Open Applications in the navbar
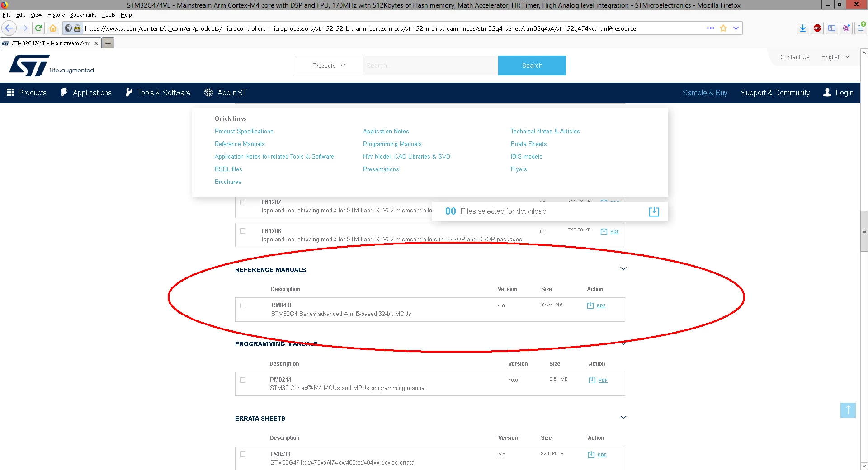The image size is (868, 470). tap(86, 93)
